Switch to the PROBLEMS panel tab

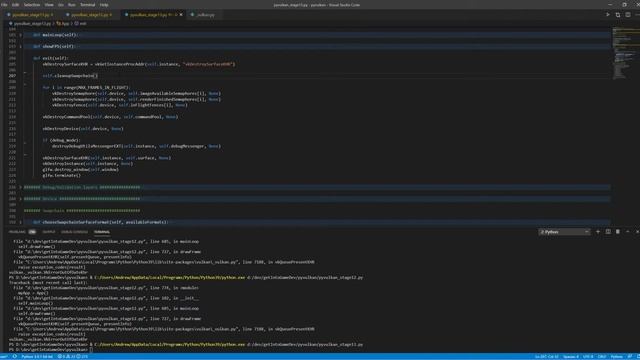tap(17, 232)
